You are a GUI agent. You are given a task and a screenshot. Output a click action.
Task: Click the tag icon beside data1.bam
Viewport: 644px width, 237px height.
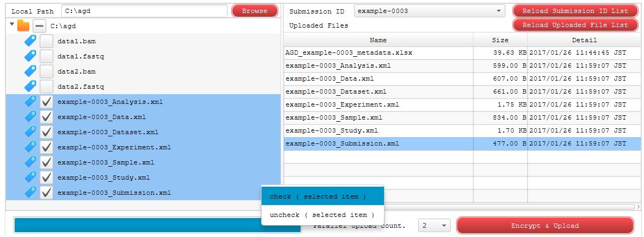coord(30,41)
